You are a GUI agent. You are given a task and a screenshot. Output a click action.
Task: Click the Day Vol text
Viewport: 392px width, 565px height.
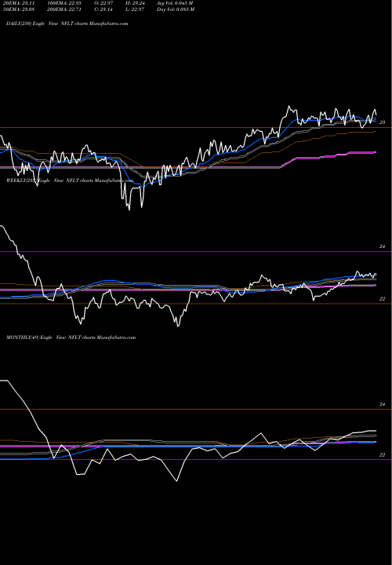coord(176,9)
